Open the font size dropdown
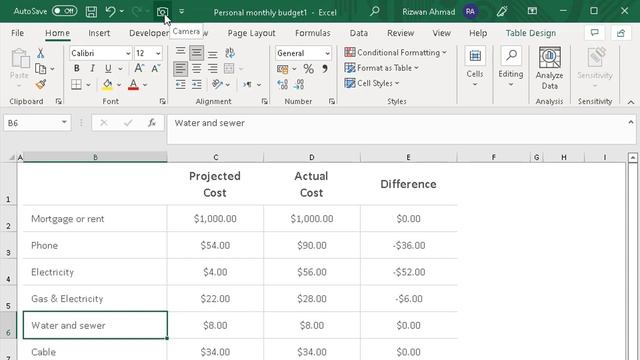Screen dimensions: 640x360 click(x=158, y=53)
